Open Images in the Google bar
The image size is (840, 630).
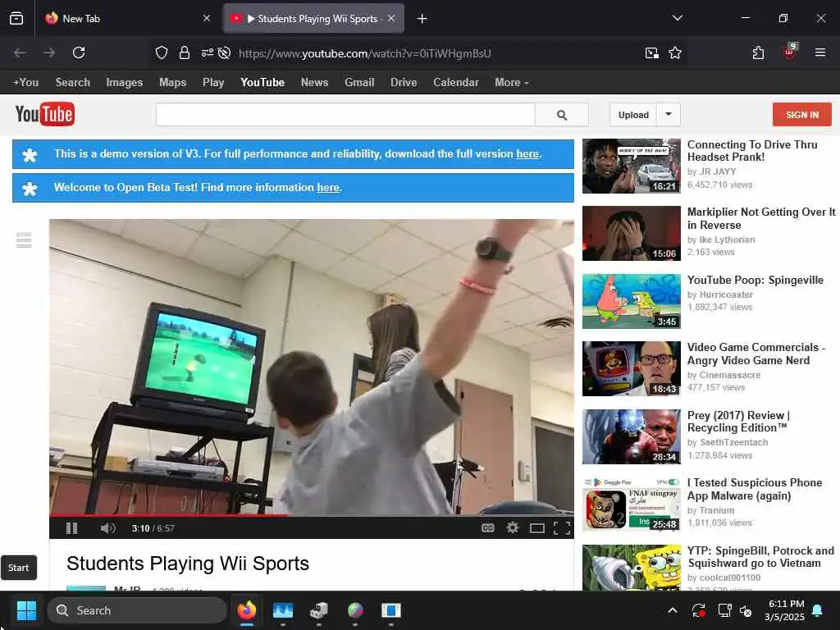(125, 83)
